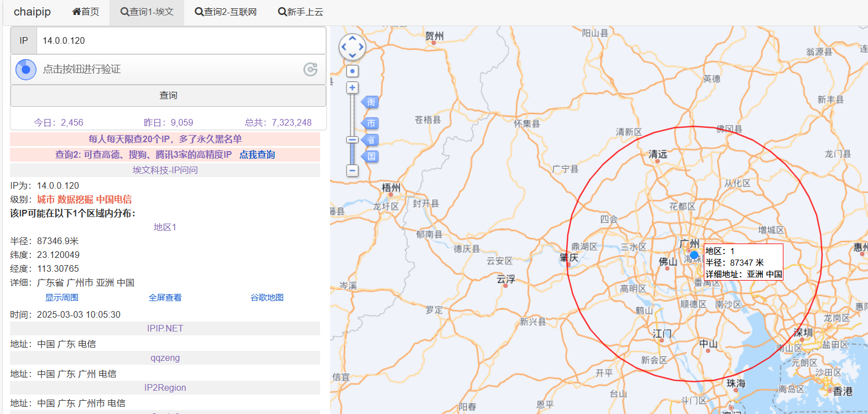Click the 经度: 113.30765 value
The image size is (868, 414).
(44, 268)
